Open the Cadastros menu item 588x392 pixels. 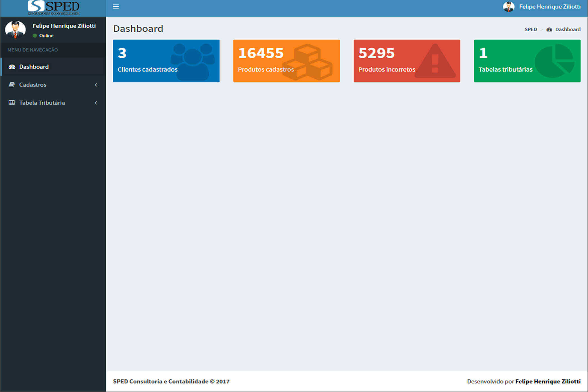53,85
